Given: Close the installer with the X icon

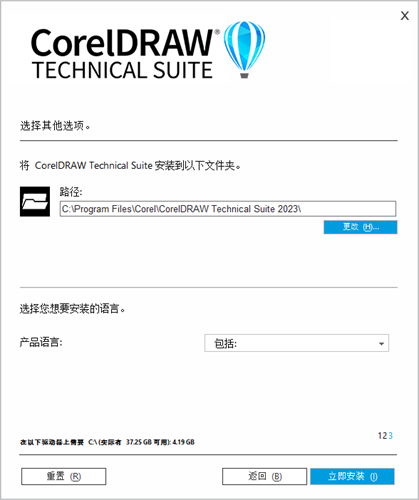Looking at the screenshot, I should point(405,16).
